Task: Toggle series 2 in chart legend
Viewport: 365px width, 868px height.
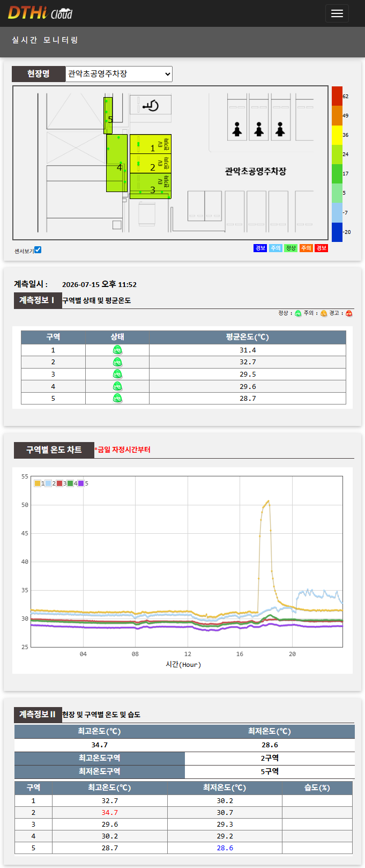Action: [48, 483]
